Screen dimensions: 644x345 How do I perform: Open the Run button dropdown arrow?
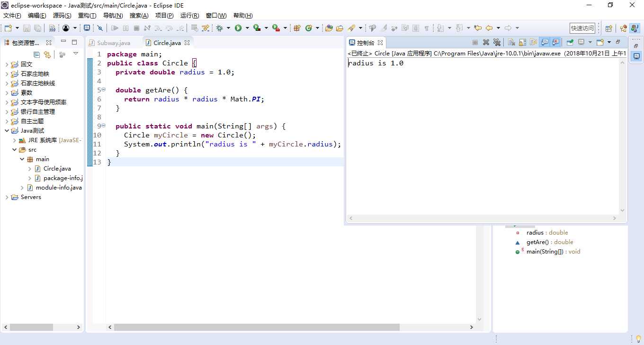coord(247,28)
